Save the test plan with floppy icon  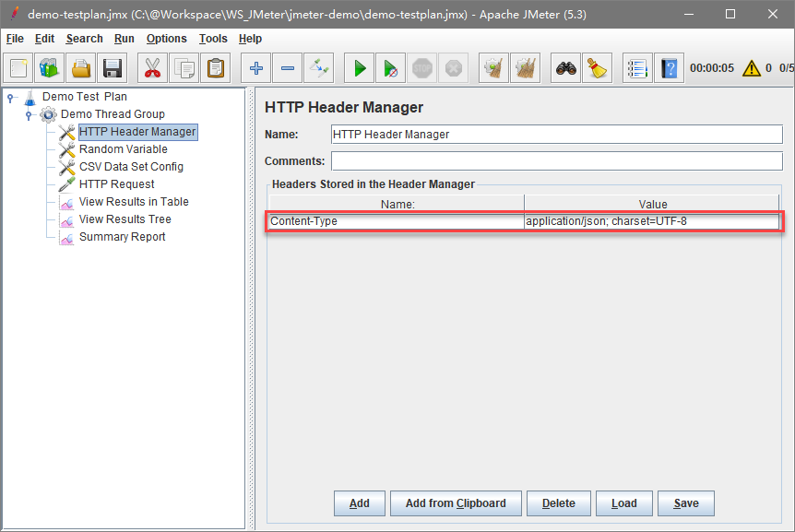tap(112, 68)
